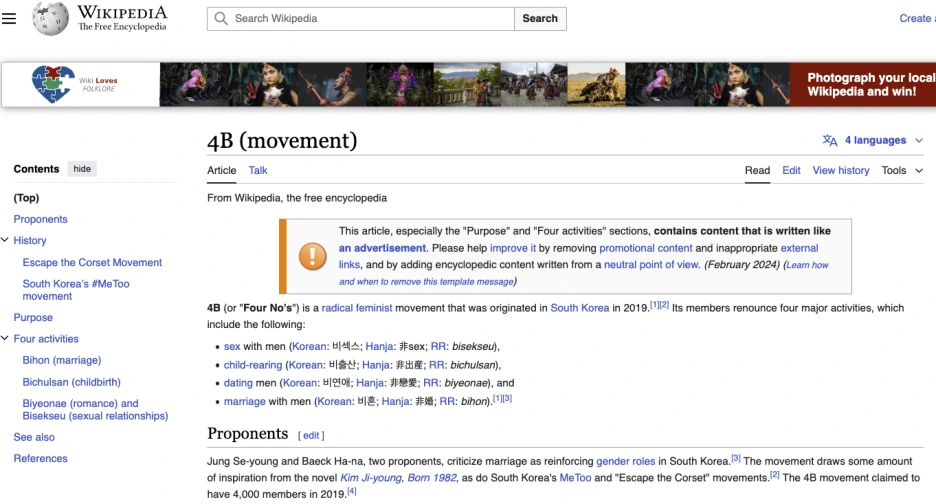Focus the Search Wikipedia input field
The image size is (936, 504).
click(x=361, y=19)
